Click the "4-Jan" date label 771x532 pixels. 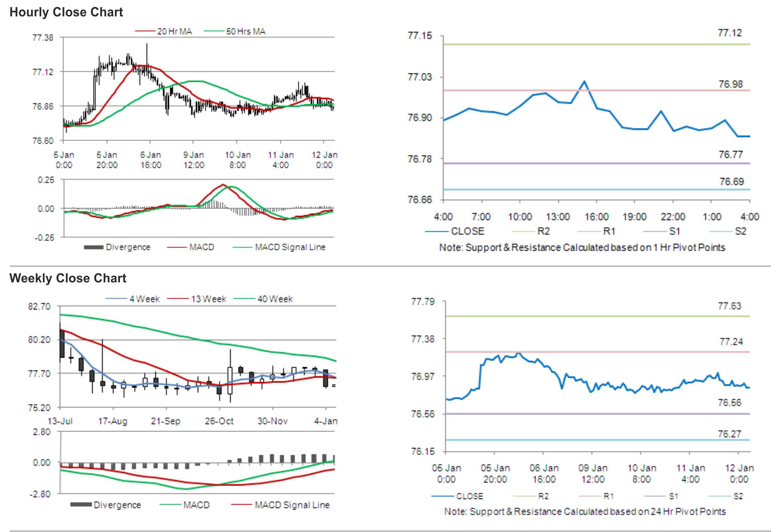coord(326,421)
